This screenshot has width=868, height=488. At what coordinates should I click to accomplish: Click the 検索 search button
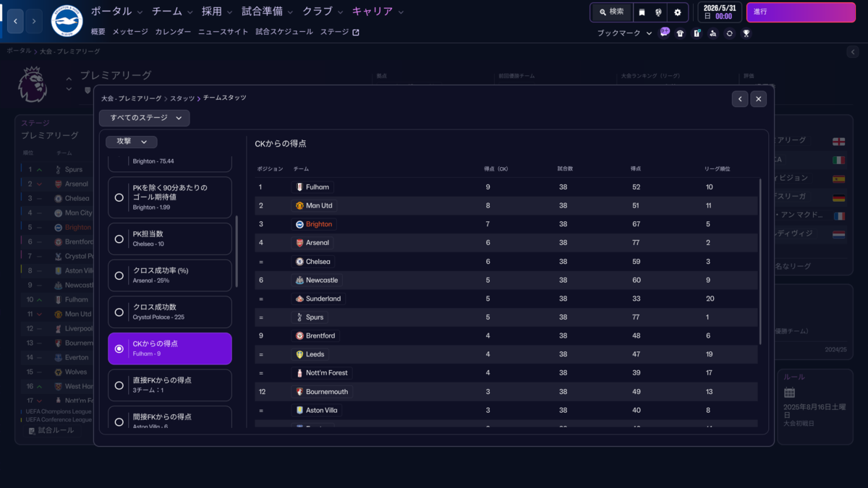[x=611, y=12]
